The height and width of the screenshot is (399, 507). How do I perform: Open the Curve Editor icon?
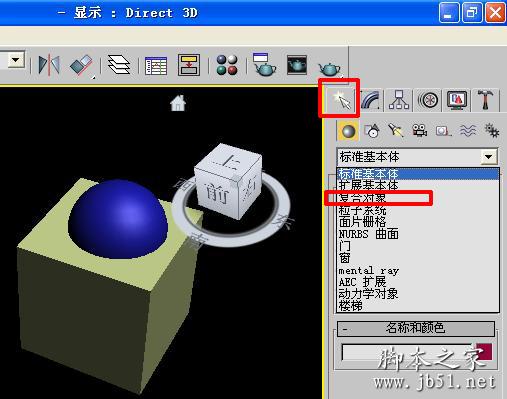(156, 65)
